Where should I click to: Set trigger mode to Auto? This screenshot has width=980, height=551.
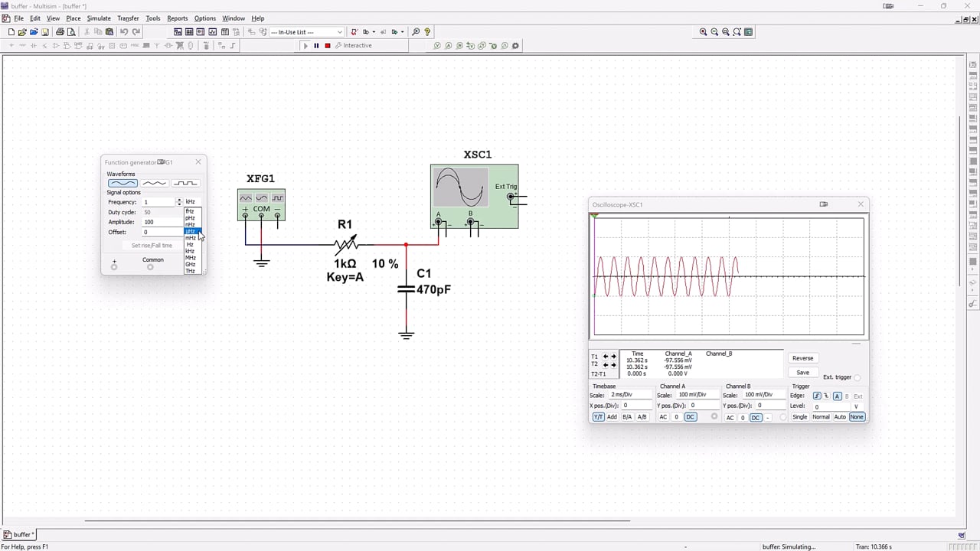(x=840, y=417)
